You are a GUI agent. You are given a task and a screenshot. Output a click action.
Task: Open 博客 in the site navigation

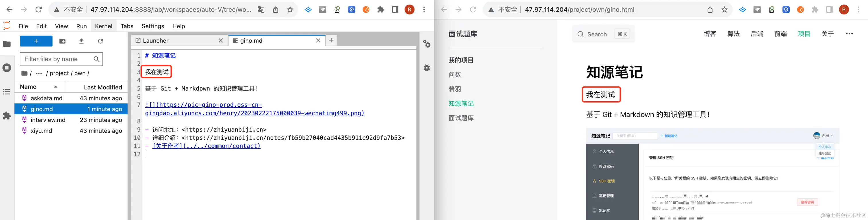coord(710,34)
